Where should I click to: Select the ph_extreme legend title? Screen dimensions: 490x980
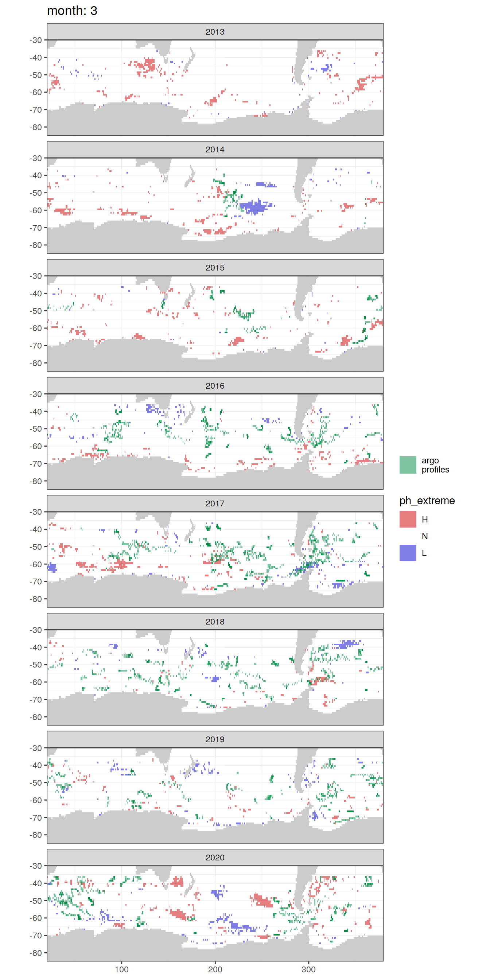point(427,501)
